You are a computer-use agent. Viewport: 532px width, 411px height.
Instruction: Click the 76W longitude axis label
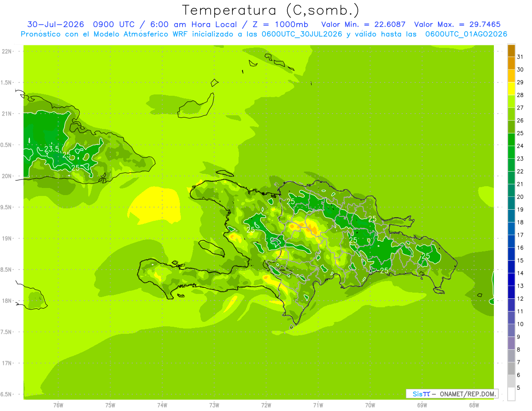58,405
